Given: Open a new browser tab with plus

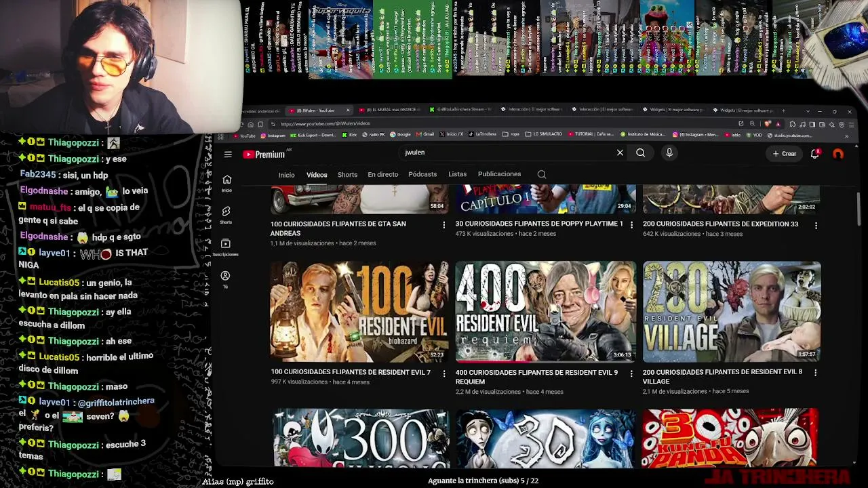Looking at the screenshot, I should [783, 110].
